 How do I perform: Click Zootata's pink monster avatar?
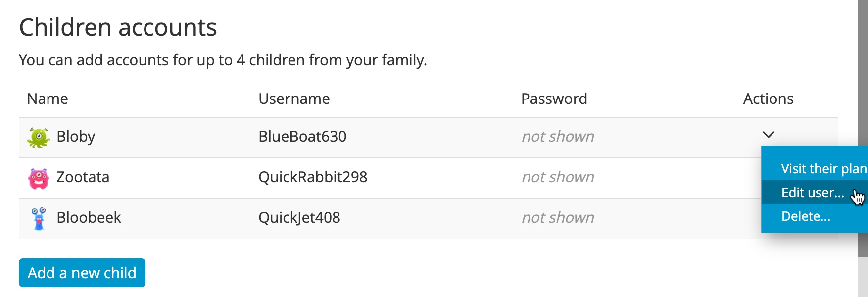pos(38,178)
